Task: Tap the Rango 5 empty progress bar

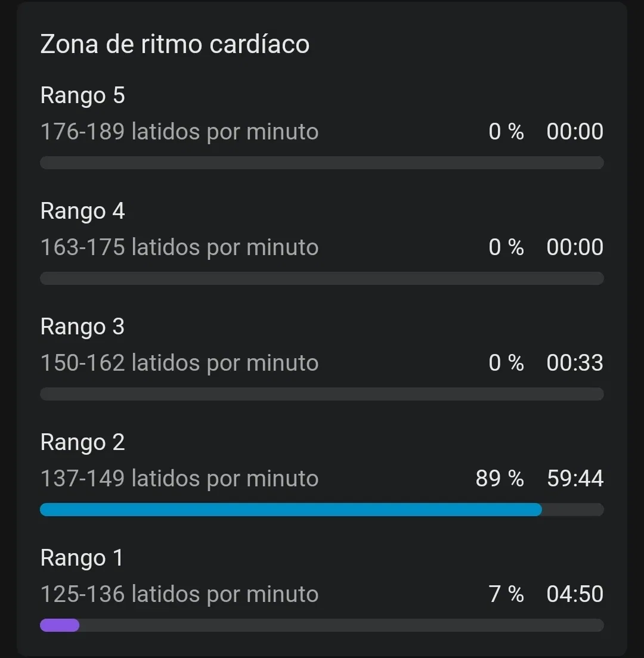Action: (321, 163)
